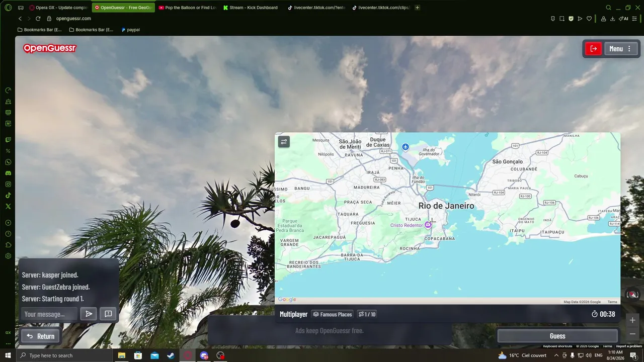Click the openguessr.com address bar

pyautogui.click(x=73, y=19)
